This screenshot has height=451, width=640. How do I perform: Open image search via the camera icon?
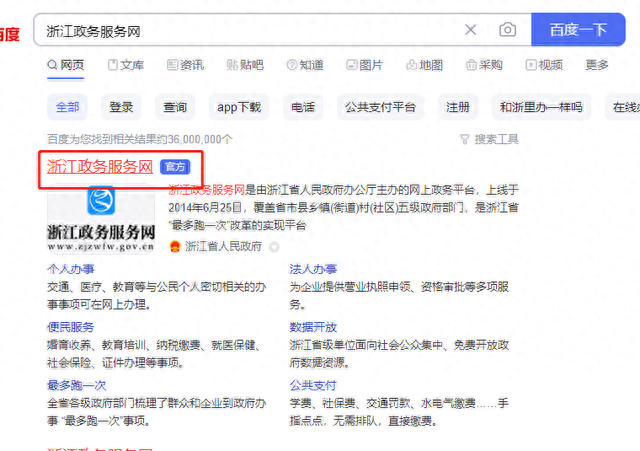click(507, 29)
